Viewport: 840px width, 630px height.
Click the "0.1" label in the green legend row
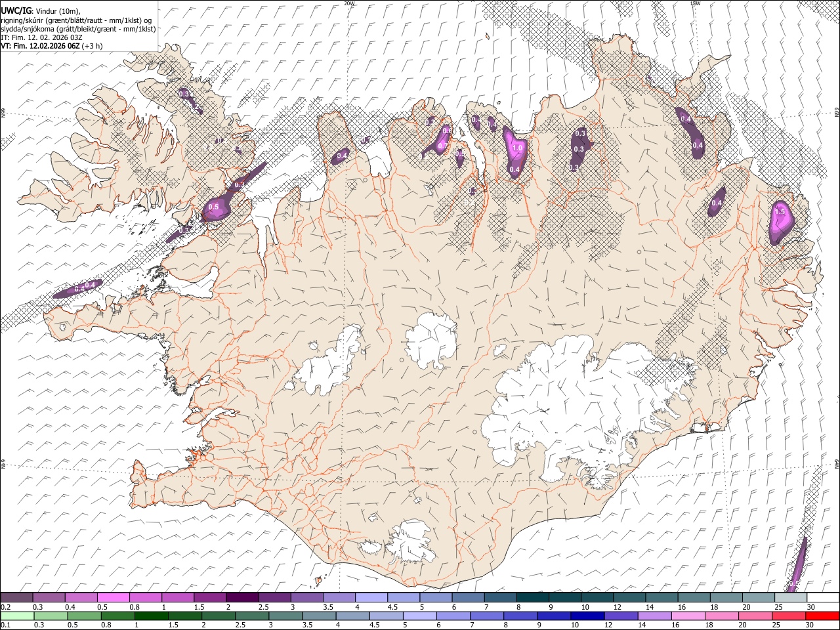pos(5,625)
